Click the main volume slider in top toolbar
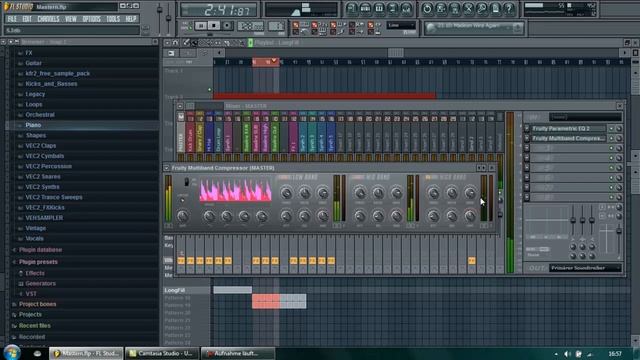The image size is (640, 360). 160,11
